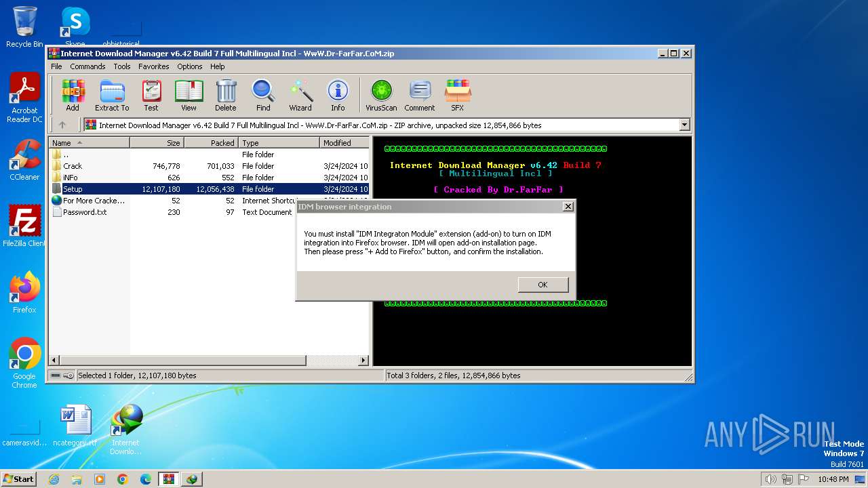Open the Wizard wand icon
Screen dimensions: 868x488
300,96
